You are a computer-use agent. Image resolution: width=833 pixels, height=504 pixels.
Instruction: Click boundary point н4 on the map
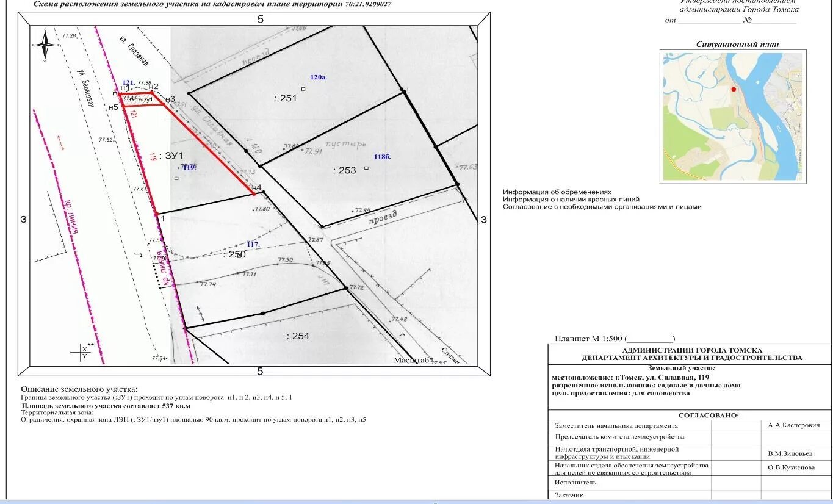[x=254, y=193]
